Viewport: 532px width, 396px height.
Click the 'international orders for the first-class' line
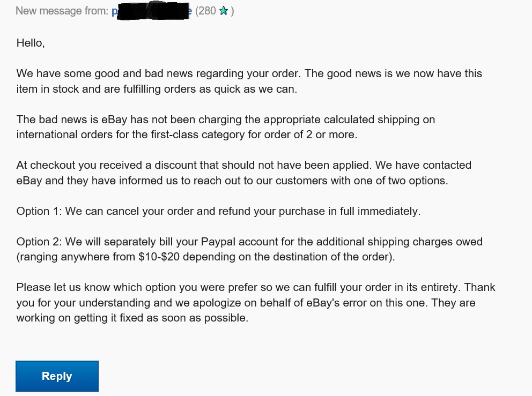(187, 135)
